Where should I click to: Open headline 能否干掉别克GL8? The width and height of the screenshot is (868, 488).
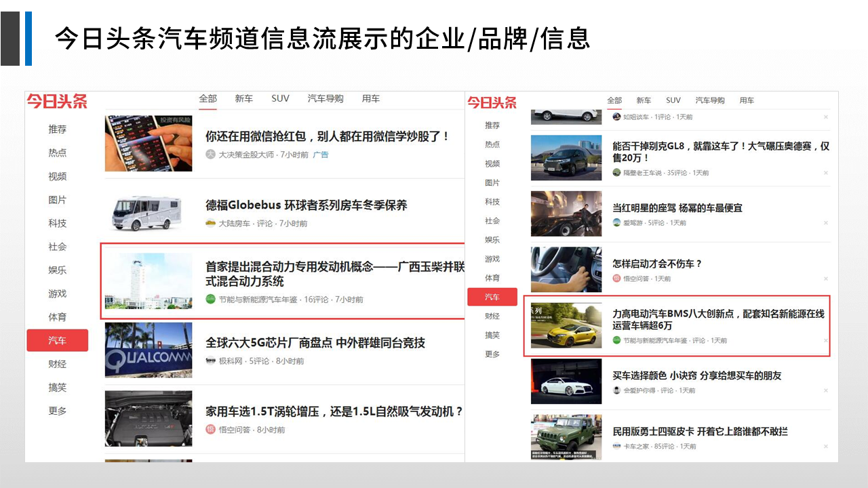(x=721, y=151)
